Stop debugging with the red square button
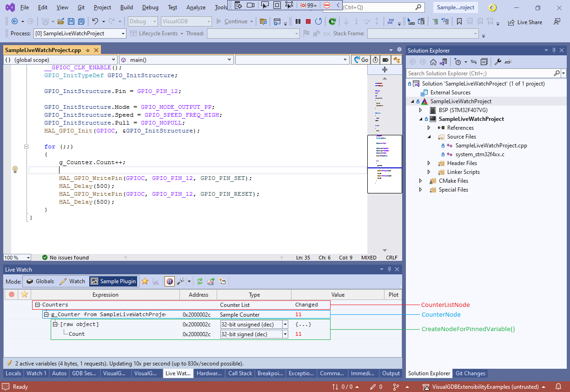 [x=308, y=21]
